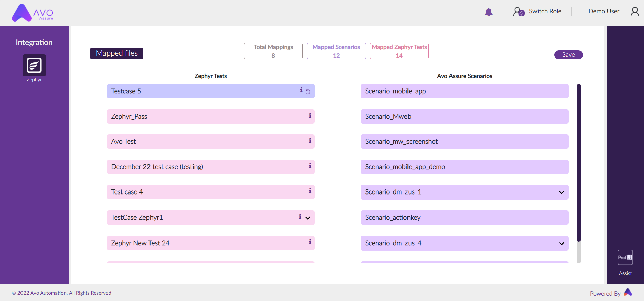Expand the Scenario_dm_zus_4 row
Viewport: 644px width, 301px height.
click(562, 244)
